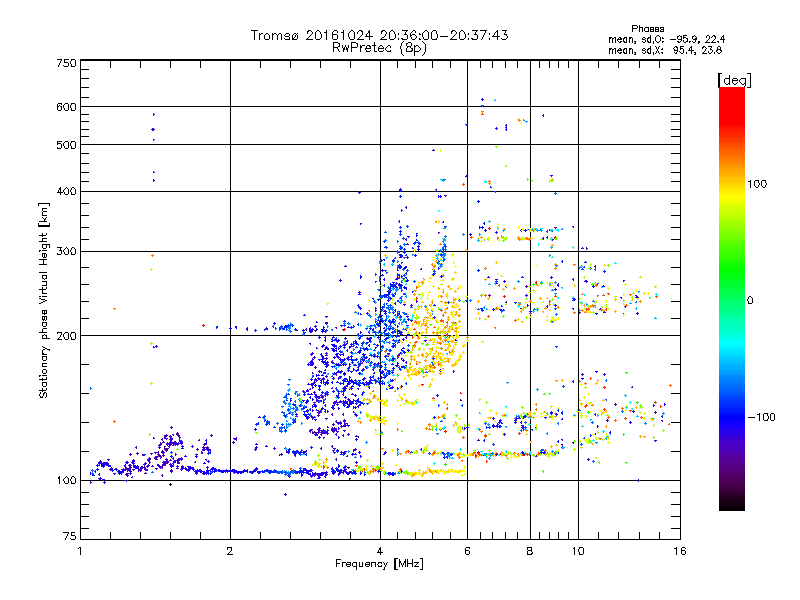Click the y-axis tick label '750'
This screenshot has width=800, height=600.
[67, 63]
